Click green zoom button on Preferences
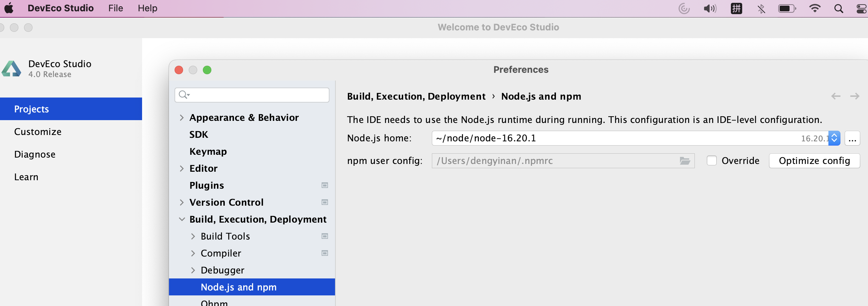 (207, 70)
